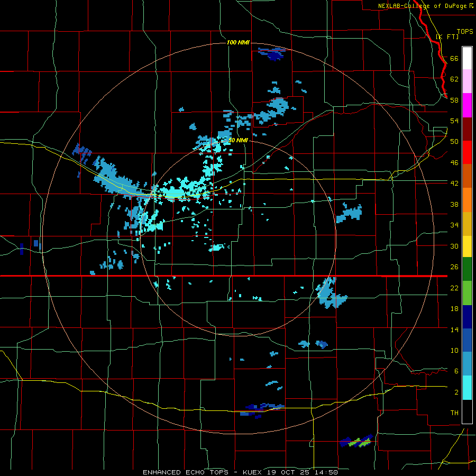The width and height of the screenshot is (476, 476).
Task: Pick the bright yellow legend swatch
Action: 467,246
